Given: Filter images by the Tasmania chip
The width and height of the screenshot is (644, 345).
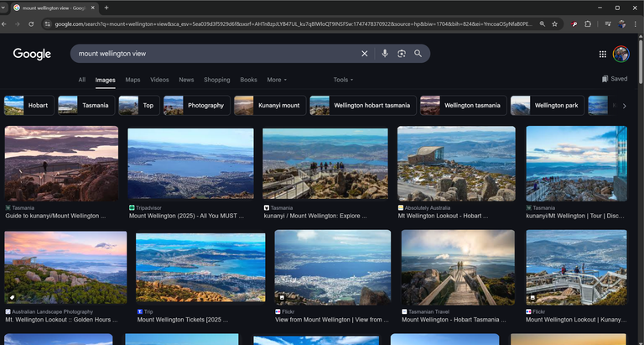Looking at the screenshot, I should (x=86, y=105).
